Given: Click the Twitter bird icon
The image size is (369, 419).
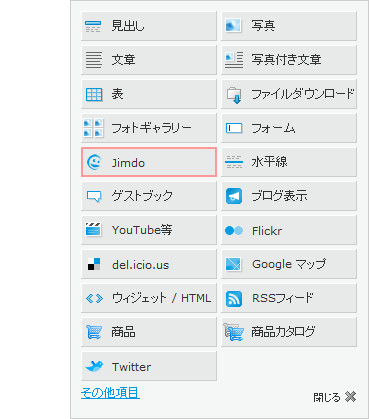Looking at the screenshot, I should point(94,366).
